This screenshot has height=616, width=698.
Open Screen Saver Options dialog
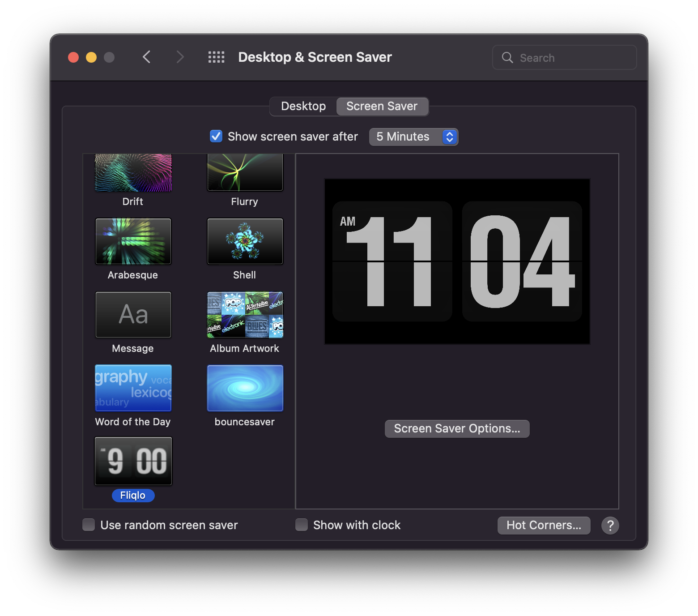click(x=457, y=429)
